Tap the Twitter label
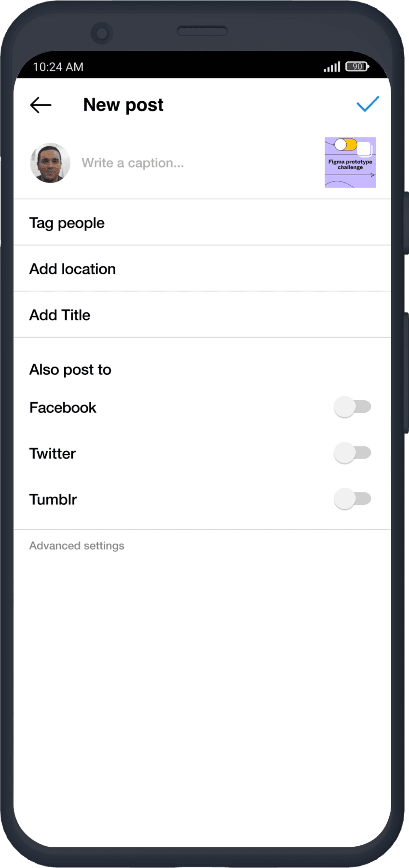This screenshot has width=409, height=868. (x=53, y=454)
